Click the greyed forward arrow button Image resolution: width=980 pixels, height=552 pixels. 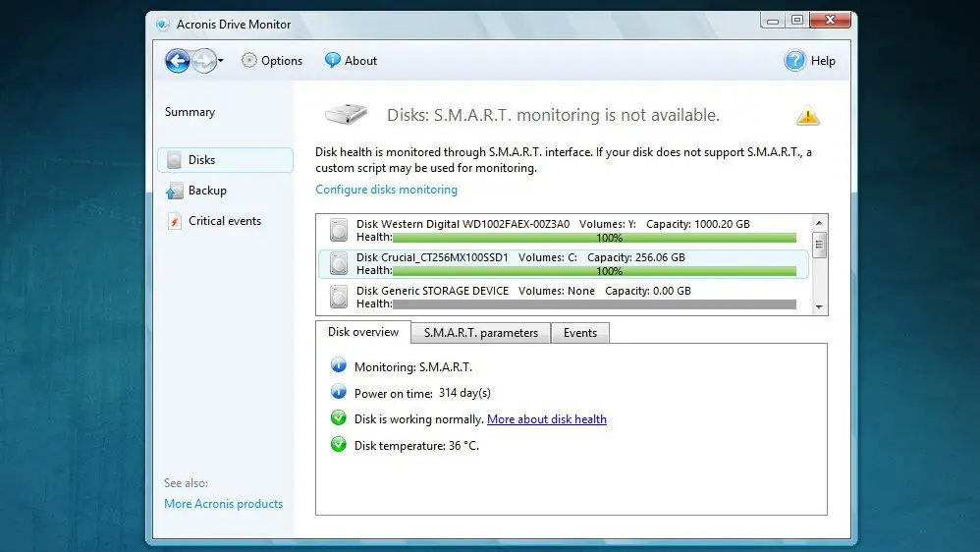point(203,61)
